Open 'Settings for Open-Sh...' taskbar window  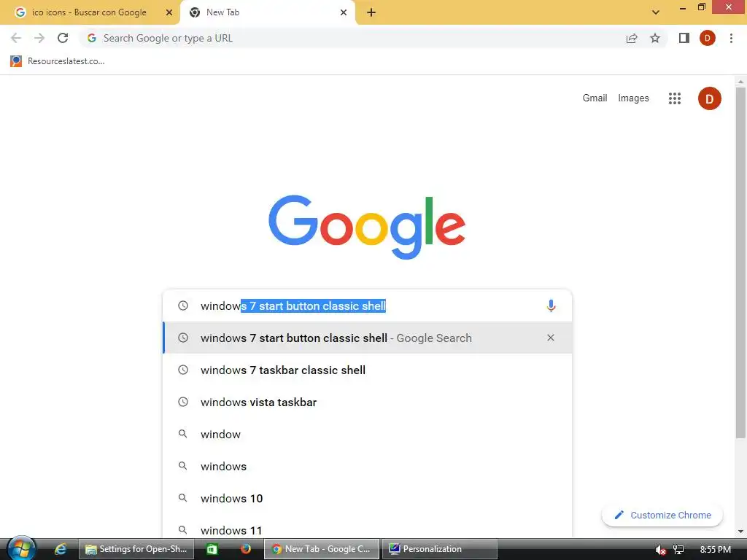[x=136, y=549]
